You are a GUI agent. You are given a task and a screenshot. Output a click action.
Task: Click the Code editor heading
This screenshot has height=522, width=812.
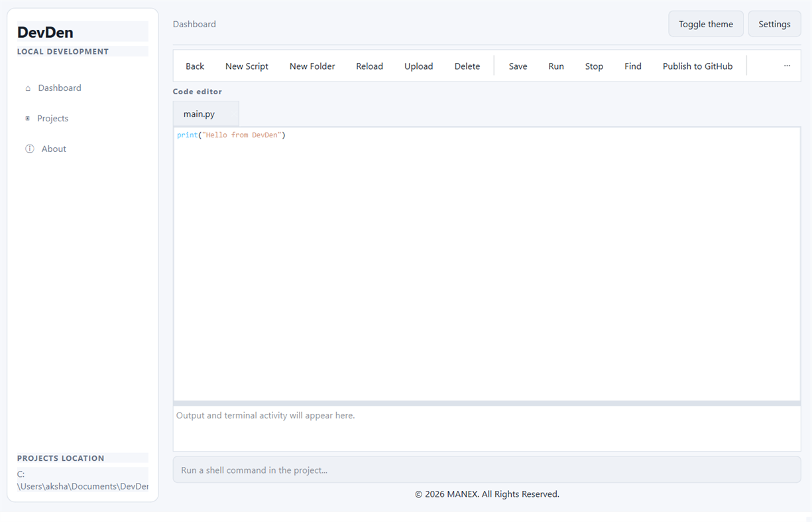tap(198, 92)
